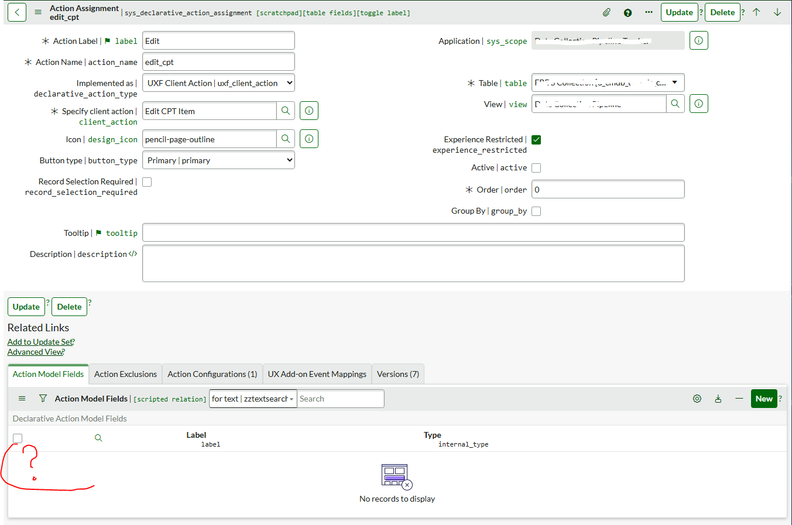792x525 pixels.
Task: Click into the Tooltip input field
Action: (x=413, y=232)
